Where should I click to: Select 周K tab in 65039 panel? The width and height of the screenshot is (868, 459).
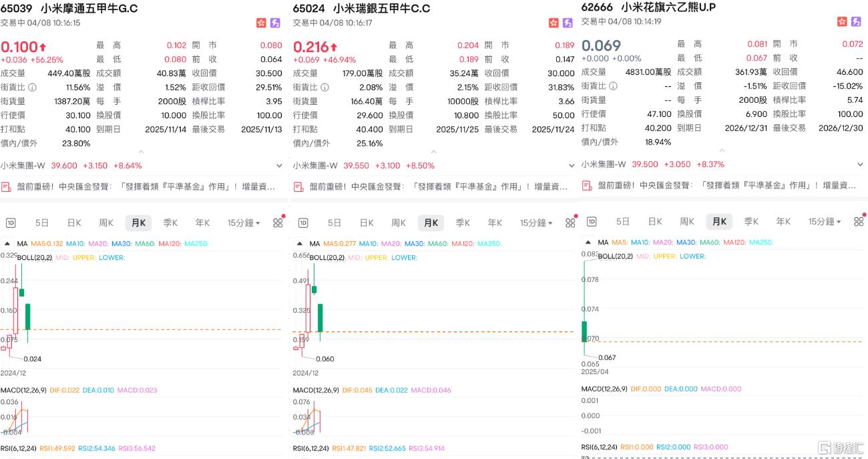[106, 223]
